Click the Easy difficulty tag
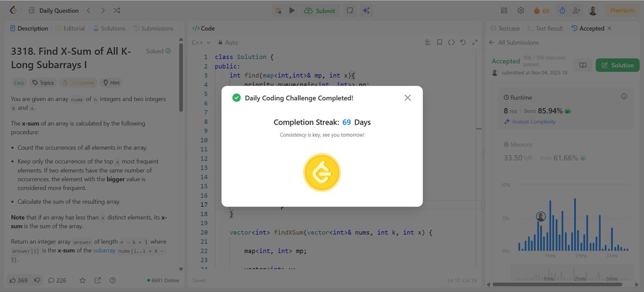This screenshot has height=292, width=644. 19,83
